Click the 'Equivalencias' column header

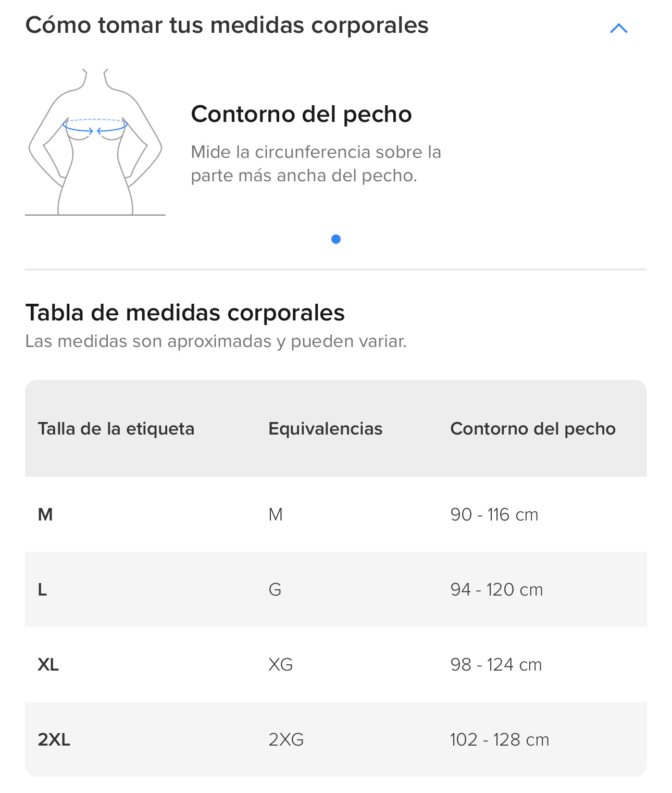(x=325, y=429)
